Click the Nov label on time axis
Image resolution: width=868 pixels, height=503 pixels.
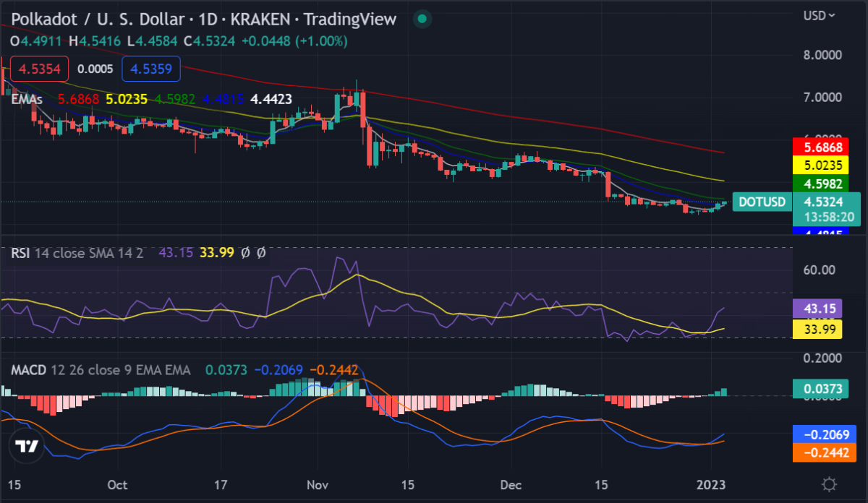(316, 484)
